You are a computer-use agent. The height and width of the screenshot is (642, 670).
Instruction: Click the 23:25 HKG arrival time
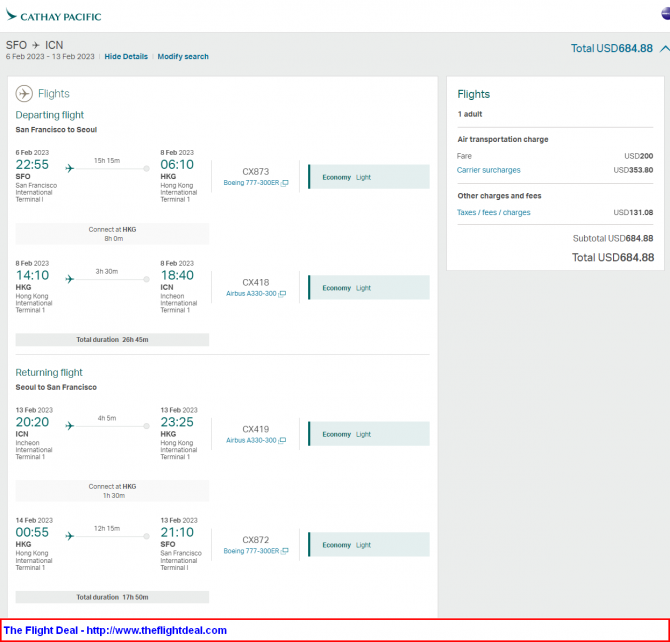click(x=177, y=422)
